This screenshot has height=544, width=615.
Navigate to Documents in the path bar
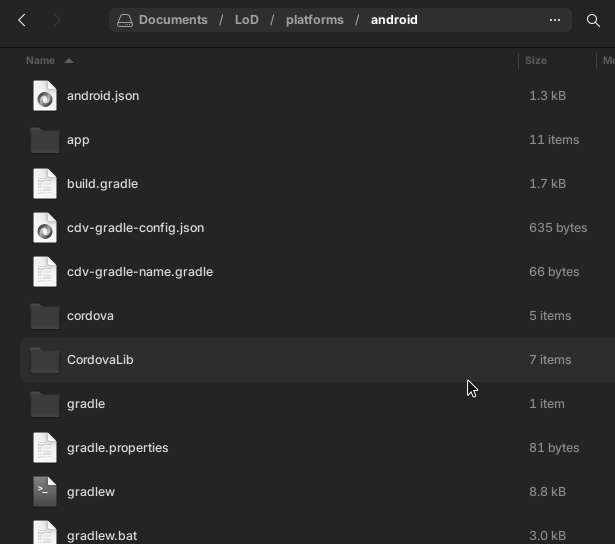(173, 20)
